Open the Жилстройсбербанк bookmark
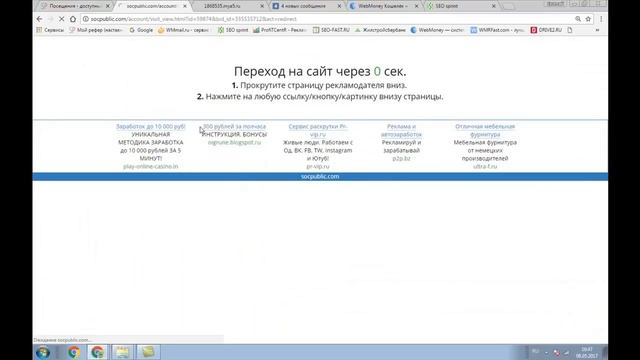The image size is (640, 360). pos(380,30)
